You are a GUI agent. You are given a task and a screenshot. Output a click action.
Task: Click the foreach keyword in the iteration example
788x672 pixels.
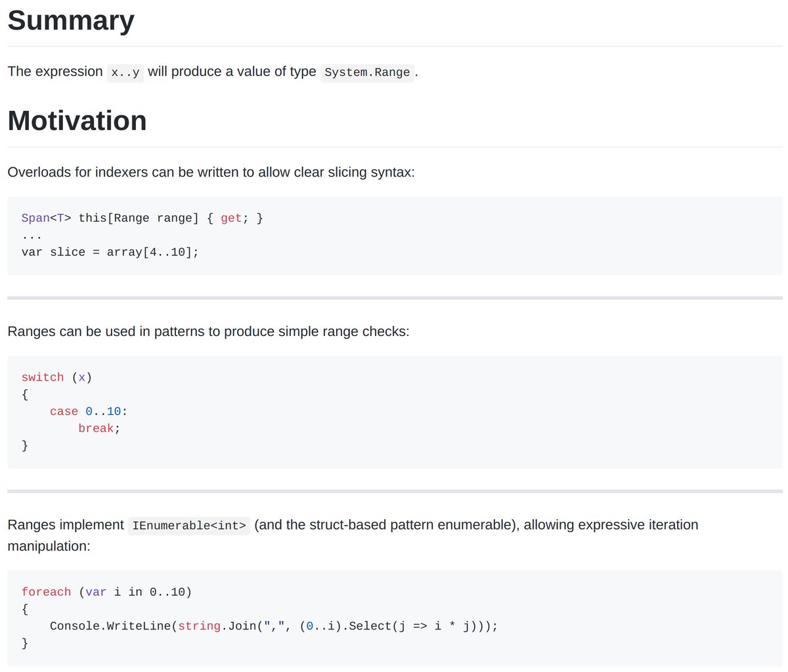tap(46, 591)
